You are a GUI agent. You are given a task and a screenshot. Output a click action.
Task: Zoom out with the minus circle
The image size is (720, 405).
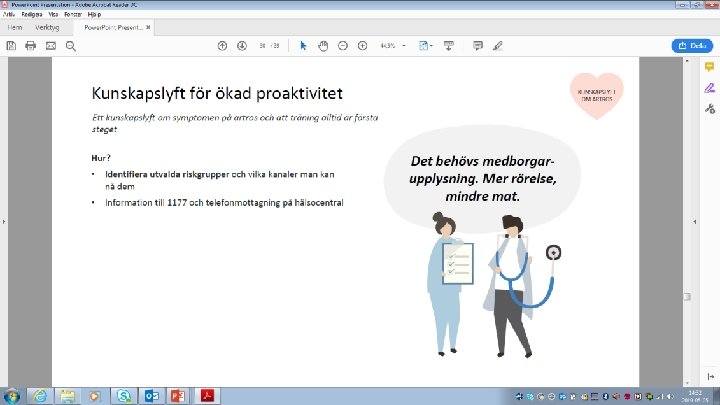pyautogui.click(x=343, y=45)
